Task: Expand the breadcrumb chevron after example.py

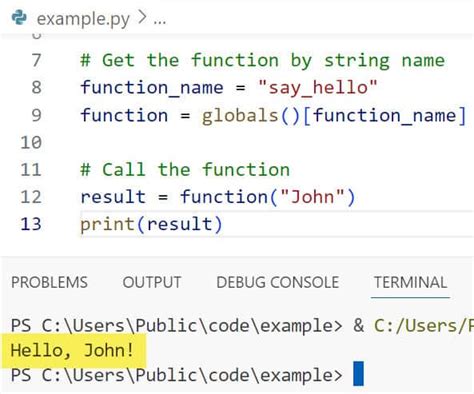Action: [x=142, y=17]
